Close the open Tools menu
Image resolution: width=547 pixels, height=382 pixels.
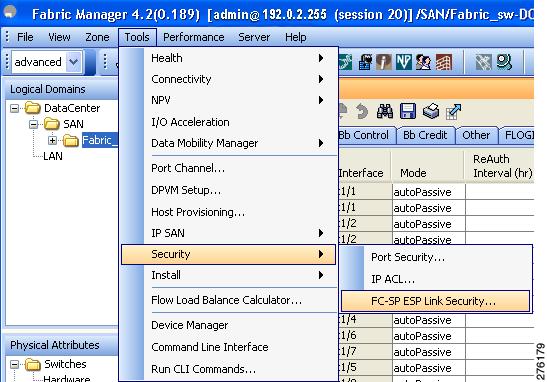[137, 37]
